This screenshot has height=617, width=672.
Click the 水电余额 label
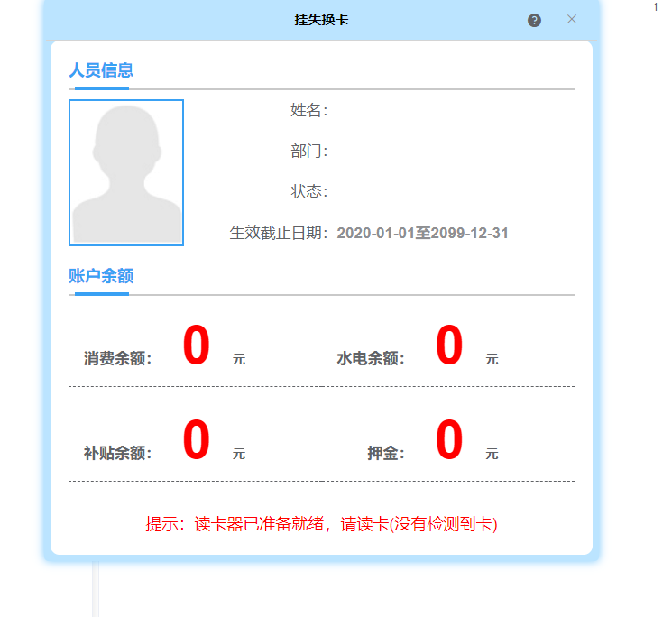coord(371,358)
